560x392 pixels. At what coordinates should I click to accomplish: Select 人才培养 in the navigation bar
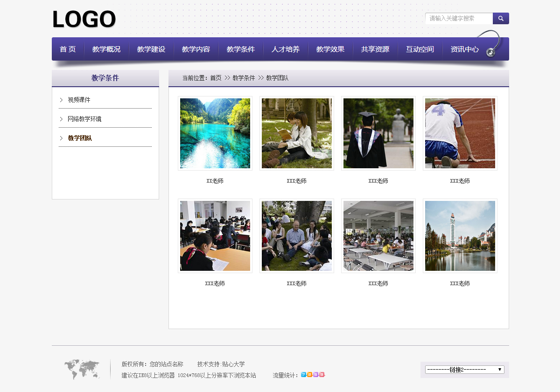[x=286, y=49]
